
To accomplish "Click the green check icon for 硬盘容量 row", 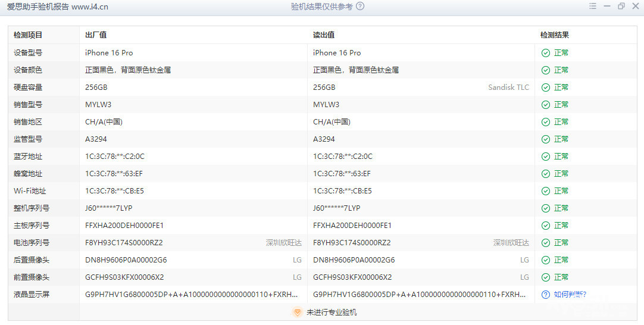I will (545, 87).
